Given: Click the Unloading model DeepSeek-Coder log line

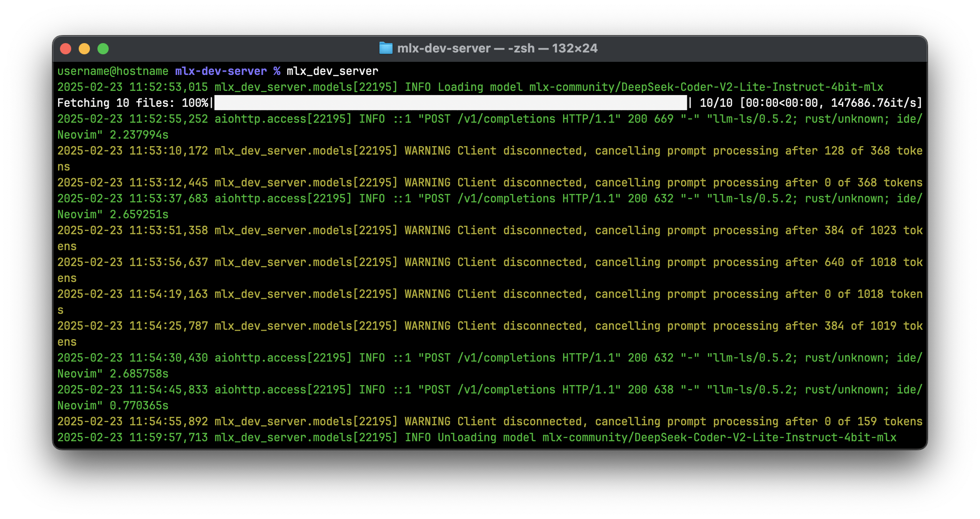Looking at the screenshot, I should [477, 437].
